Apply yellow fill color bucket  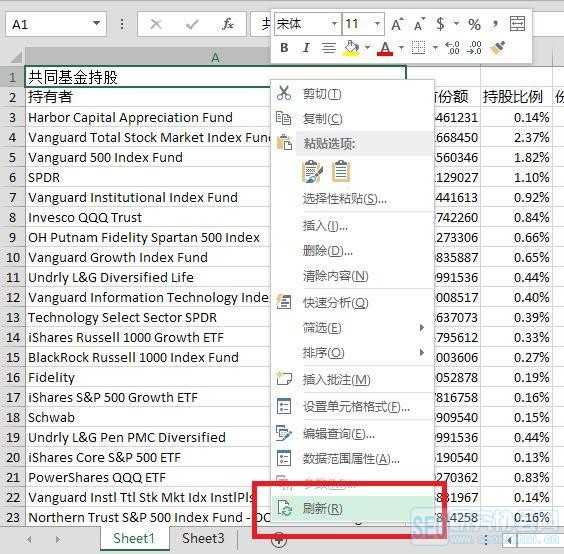tap(352, 48)
